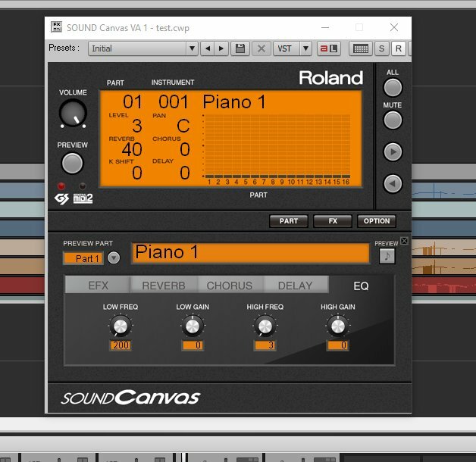The height and width of the screenshot is (462, 476).
Task: Adjust the LOW GAIN knob
Action: pyautogui.click(x=193, y=326)
